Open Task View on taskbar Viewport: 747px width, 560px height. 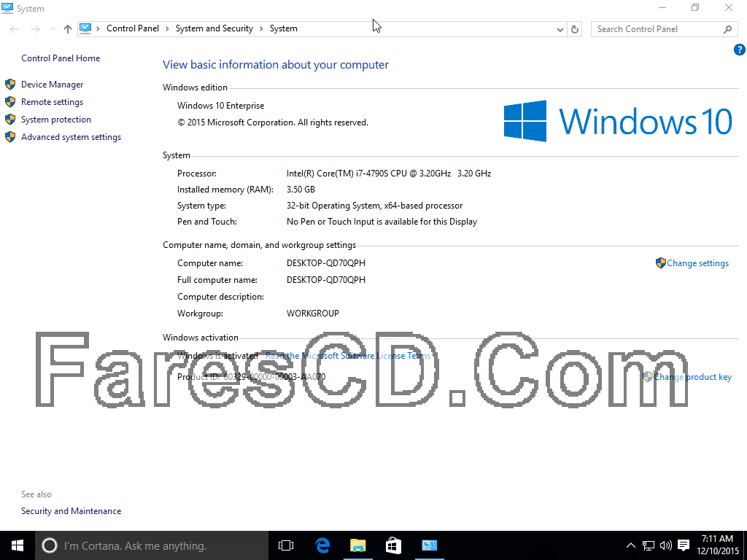(286, 545)
